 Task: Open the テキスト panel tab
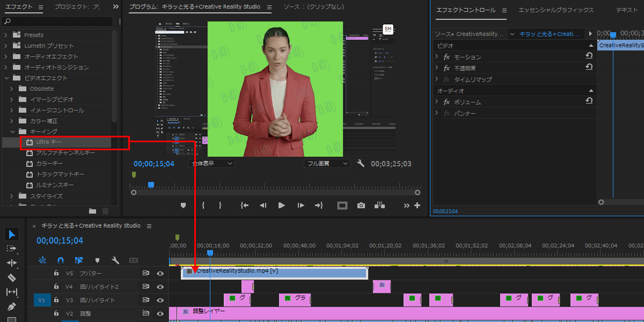tap(627, 10)
